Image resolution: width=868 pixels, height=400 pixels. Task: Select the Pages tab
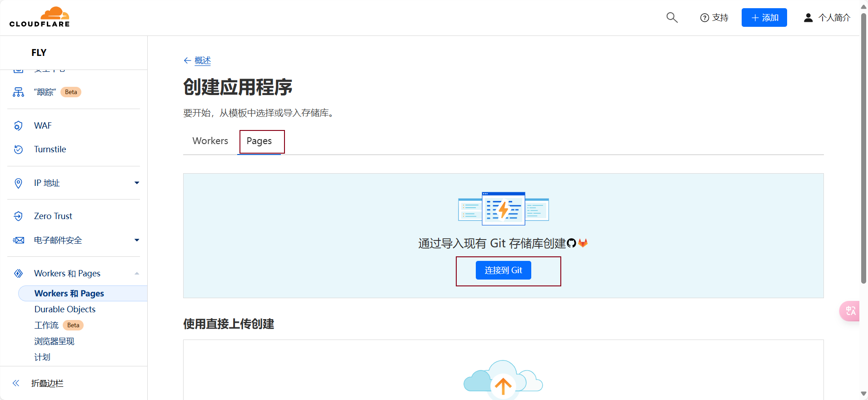point(259,141)
